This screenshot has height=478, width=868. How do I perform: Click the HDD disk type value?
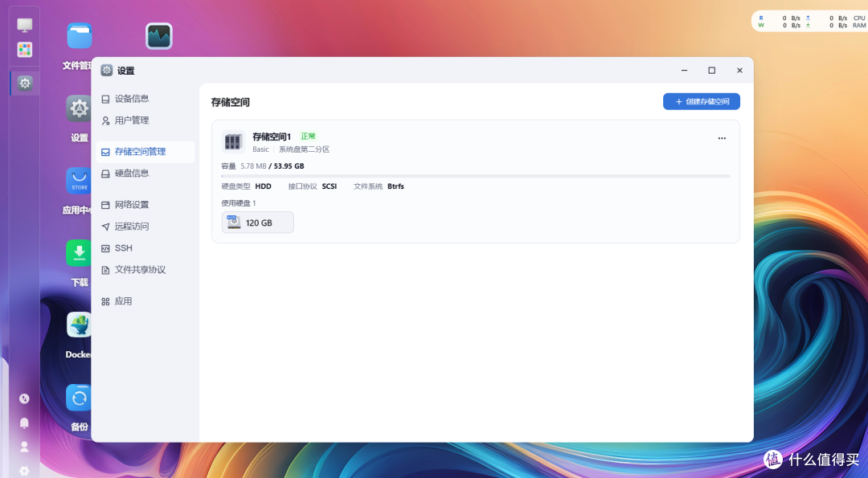coord(263,186)
